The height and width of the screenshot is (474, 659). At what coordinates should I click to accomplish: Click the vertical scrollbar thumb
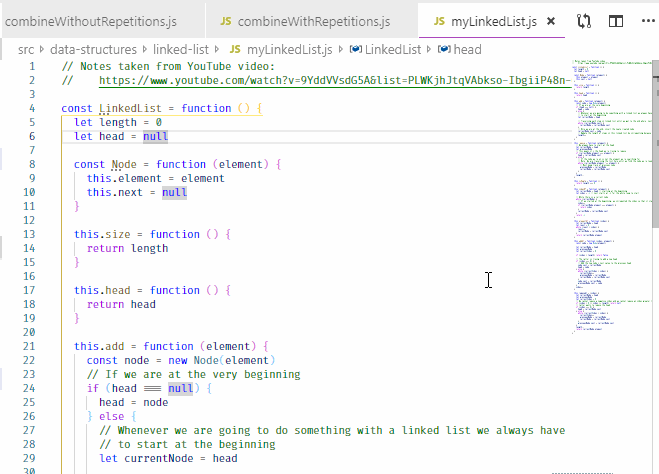655,151
